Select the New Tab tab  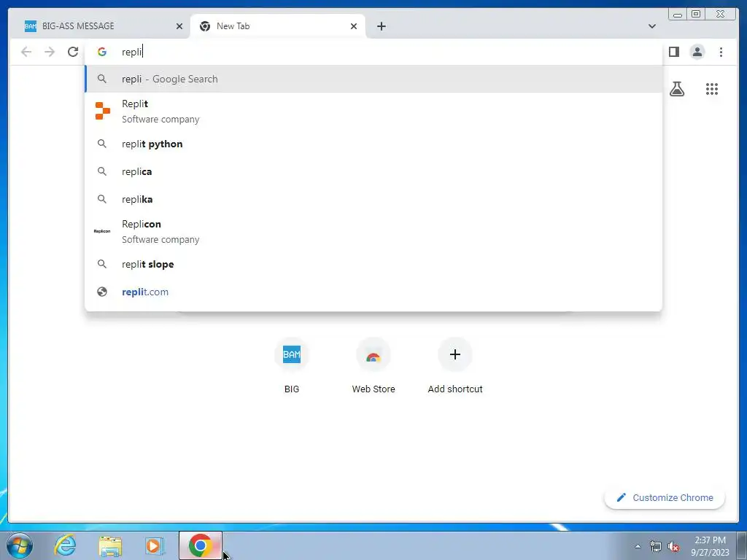pyautogui.click(x=277, y=26)
